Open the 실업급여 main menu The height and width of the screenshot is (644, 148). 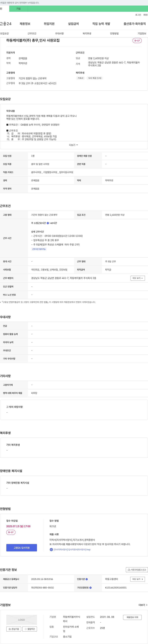(x=74, y=24)
